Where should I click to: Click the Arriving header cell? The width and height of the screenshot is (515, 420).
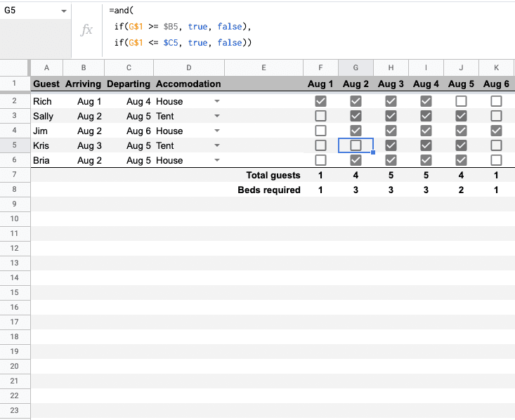tap(84, 84)
